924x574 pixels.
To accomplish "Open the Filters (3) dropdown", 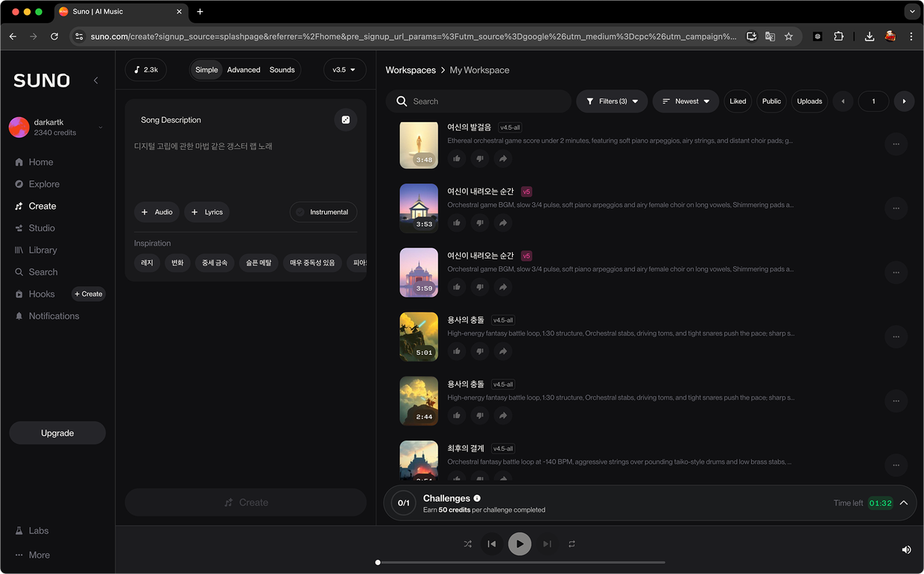I will pos(612,101).
